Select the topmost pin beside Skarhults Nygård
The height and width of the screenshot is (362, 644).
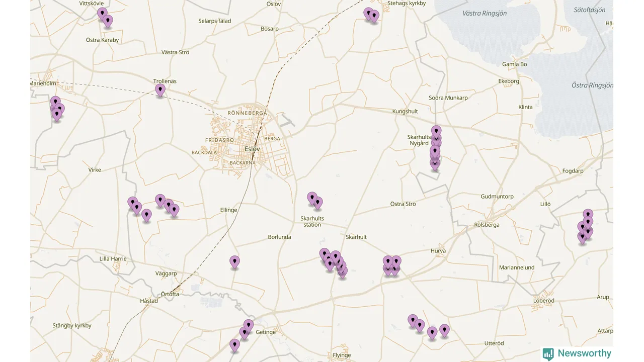coord(436,132)
